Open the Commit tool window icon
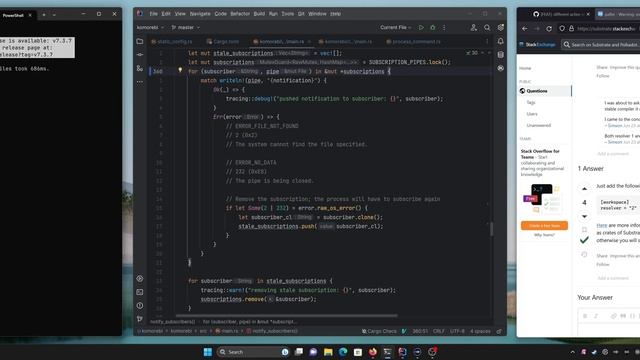Viewport: 640px width, 360px height. tap(140, 55)
